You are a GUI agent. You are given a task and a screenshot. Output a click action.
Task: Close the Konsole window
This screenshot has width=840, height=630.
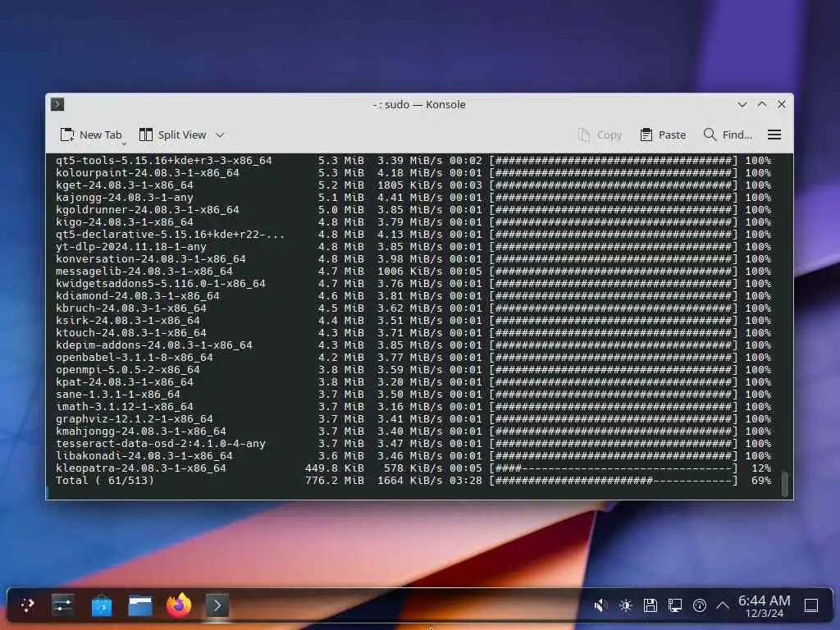coord(782,104)
